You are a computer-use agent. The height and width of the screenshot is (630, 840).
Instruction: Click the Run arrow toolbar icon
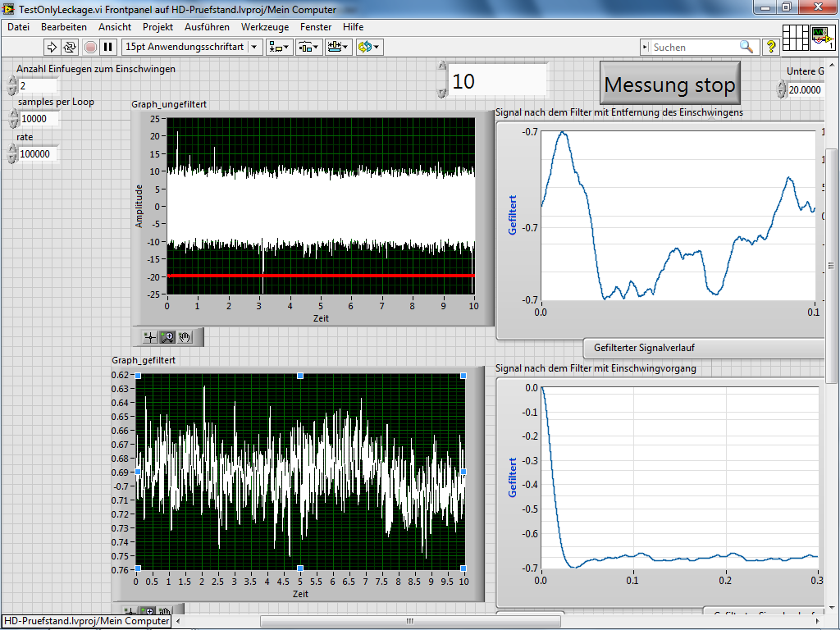click(51, 47)
